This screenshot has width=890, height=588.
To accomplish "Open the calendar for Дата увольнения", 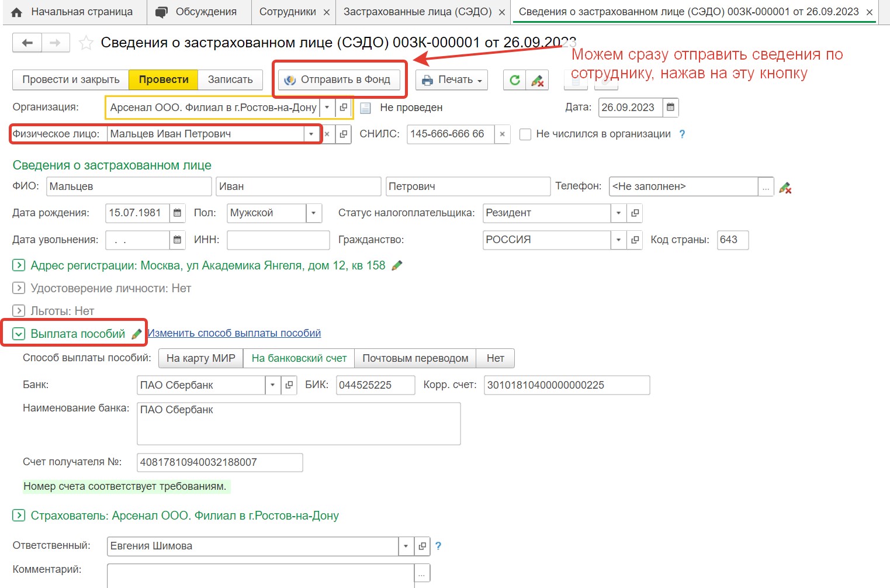I will [x=177, y=240].
